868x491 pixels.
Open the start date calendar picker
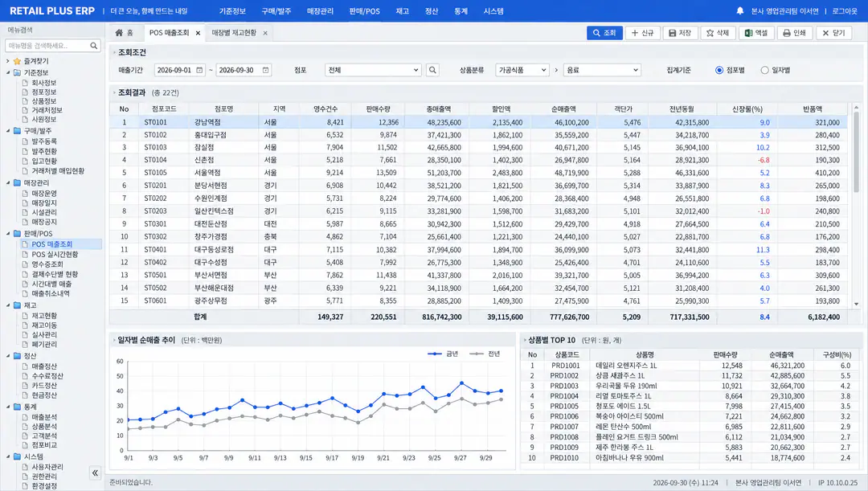(x=199, y=70)
